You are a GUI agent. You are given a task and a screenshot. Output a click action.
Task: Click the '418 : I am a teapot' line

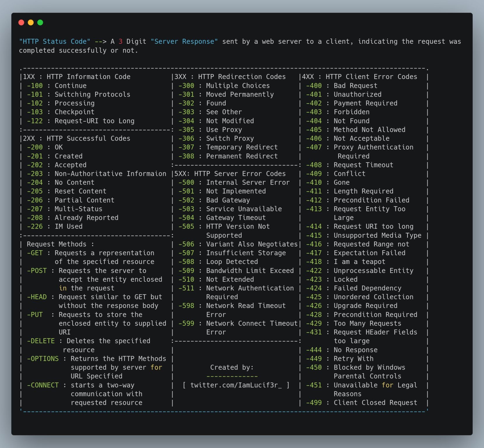pyautogui.click(x=344, y=262)
